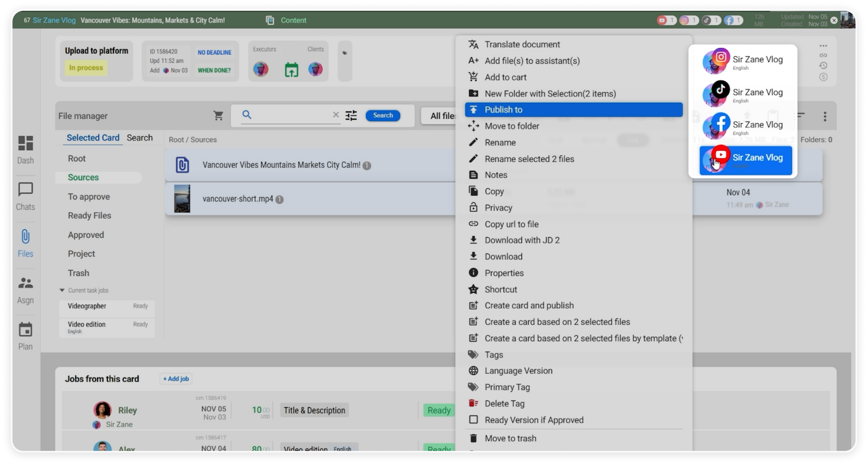Choose Move to folder menu entry

coord(512,126)
